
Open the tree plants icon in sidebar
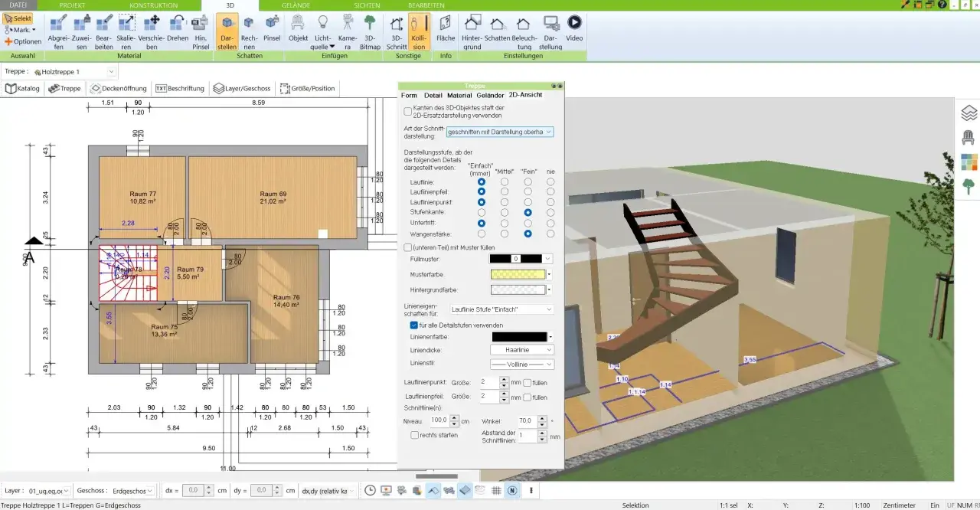point(969,186)
